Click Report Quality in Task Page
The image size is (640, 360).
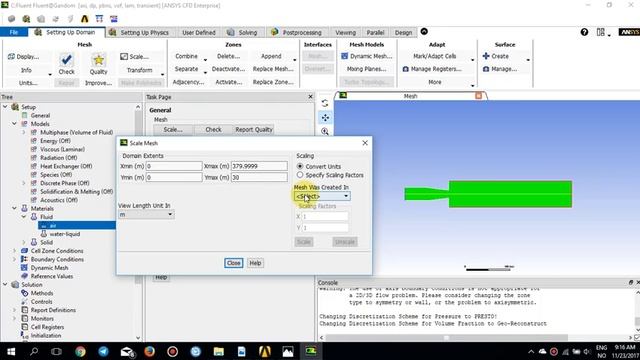coord(253,129)
